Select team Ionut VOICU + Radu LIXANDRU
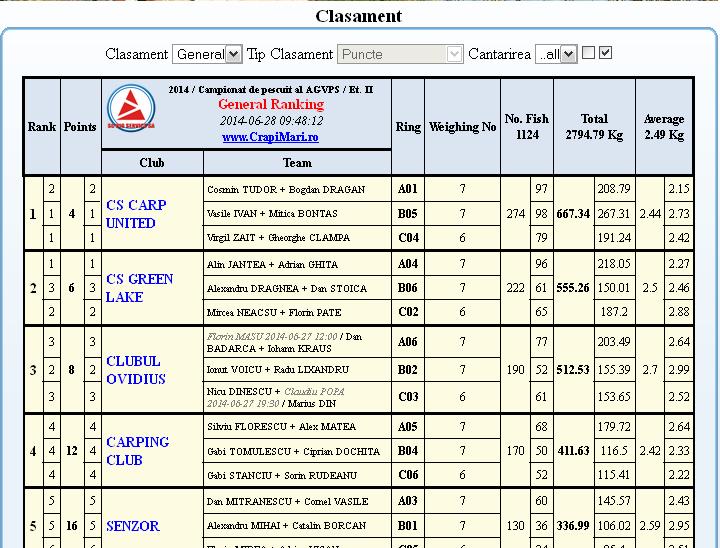Image resolution: width=720 pixels, height=548 pixels. 278,369
